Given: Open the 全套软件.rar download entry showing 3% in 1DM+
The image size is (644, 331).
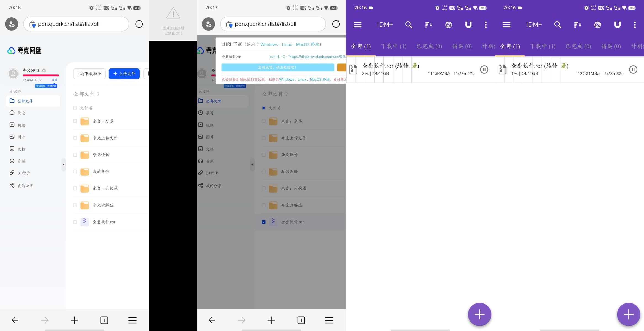Looking at the screenshot, I should pos(420,70).
